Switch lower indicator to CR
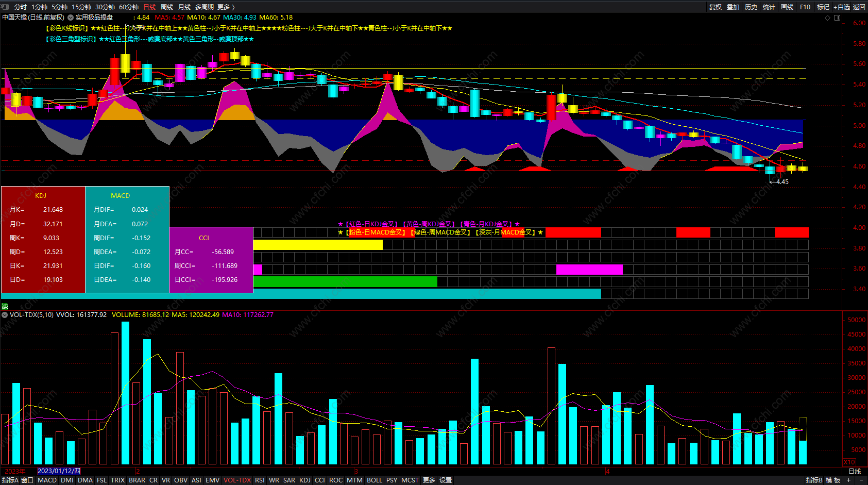868x485 pixels. [154, 480]
